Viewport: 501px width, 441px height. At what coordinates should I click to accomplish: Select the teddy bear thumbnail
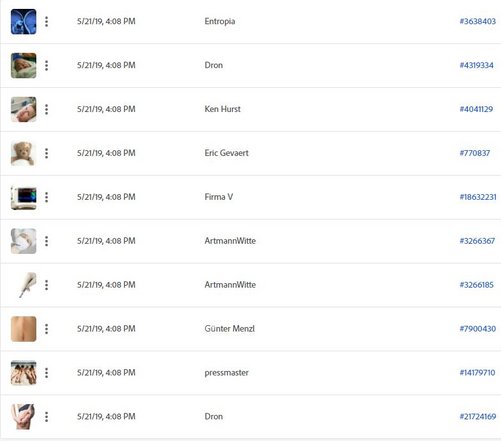click(x=23, y=153)
